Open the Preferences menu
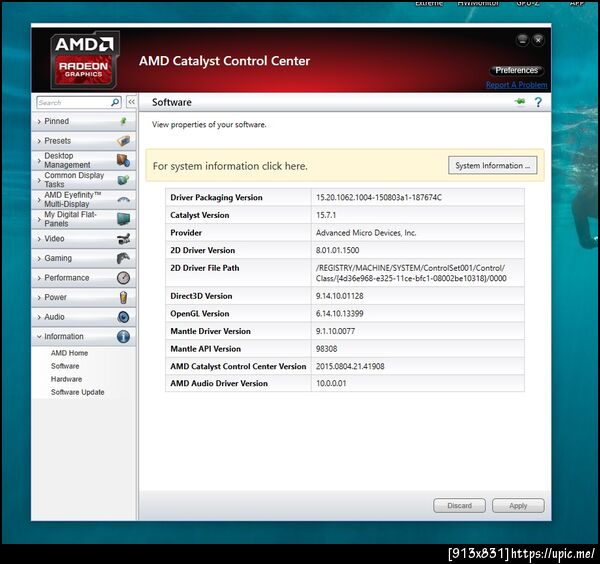 pyautogui.click(x=517, y=70)
